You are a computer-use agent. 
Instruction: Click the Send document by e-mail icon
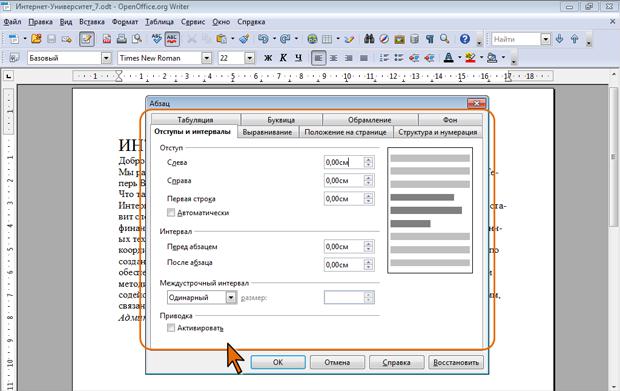[66, 39]
